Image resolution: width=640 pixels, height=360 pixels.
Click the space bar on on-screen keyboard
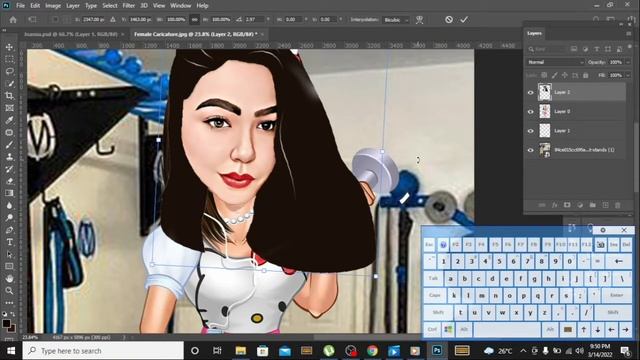(507, 330)
